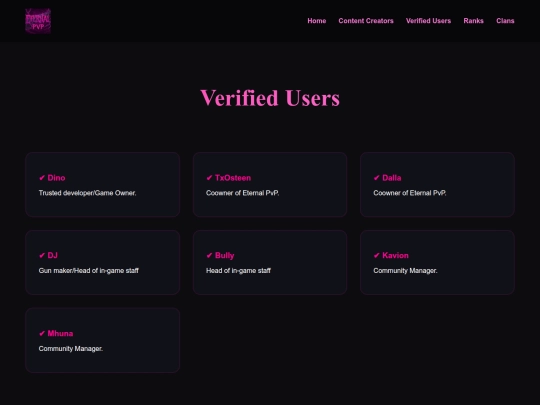Go to the Home page
Screen dimensions: 540x405
316,21
